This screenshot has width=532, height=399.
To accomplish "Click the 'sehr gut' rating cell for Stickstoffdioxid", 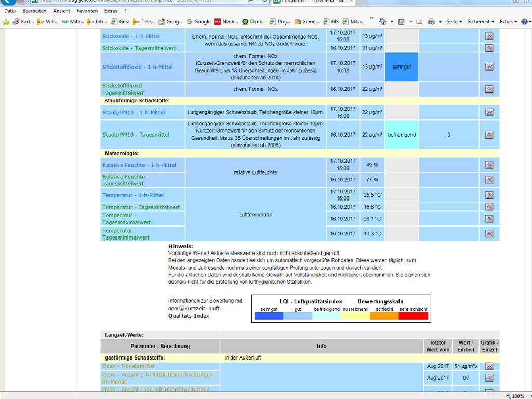I will coord(402,67).
